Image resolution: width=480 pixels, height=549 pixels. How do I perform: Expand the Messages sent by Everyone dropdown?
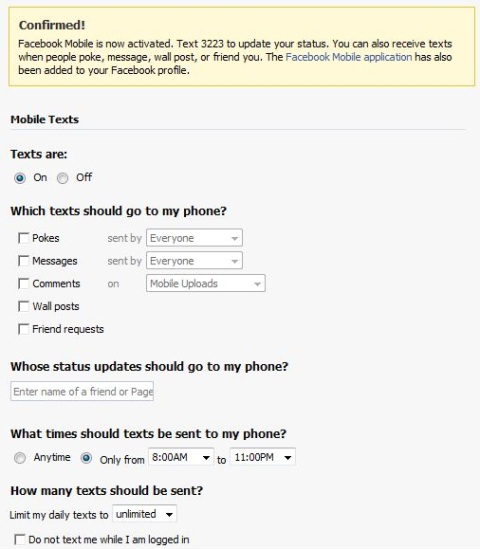click(x=194, y=261)
